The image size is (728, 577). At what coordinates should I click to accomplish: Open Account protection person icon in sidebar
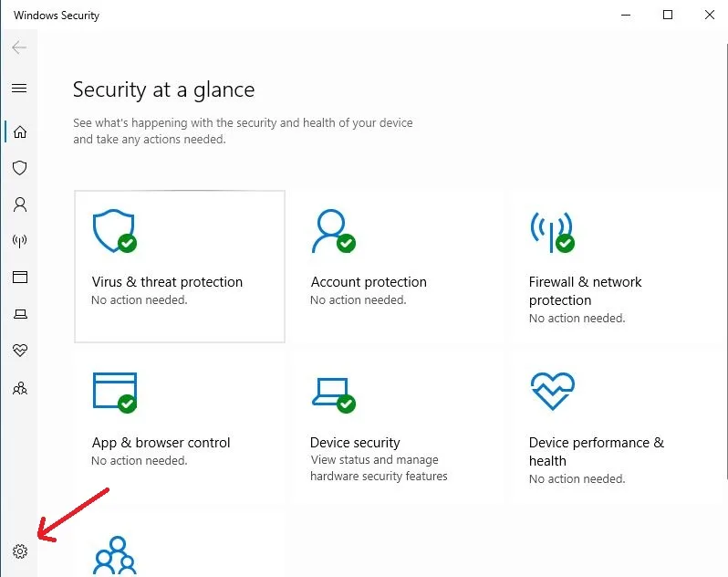point(19,205)
